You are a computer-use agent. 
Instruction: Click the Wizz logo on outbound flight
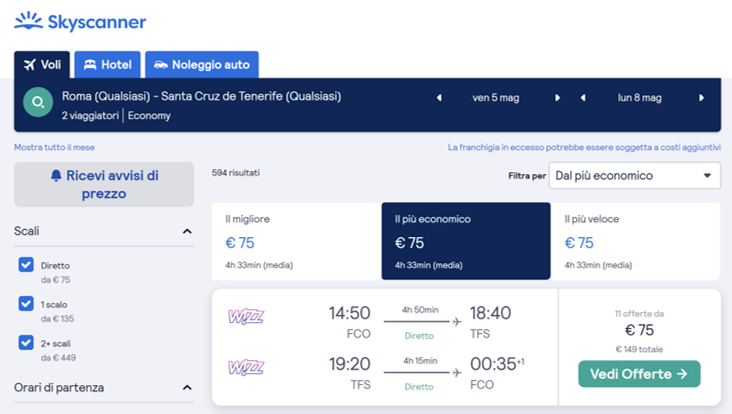pos(246,315)
